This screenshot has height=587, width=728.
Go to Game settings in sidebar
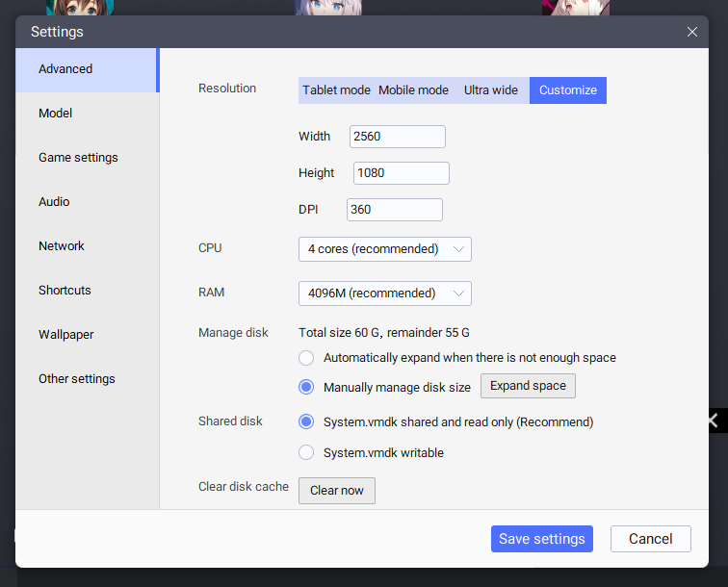(x=88, y=158)
